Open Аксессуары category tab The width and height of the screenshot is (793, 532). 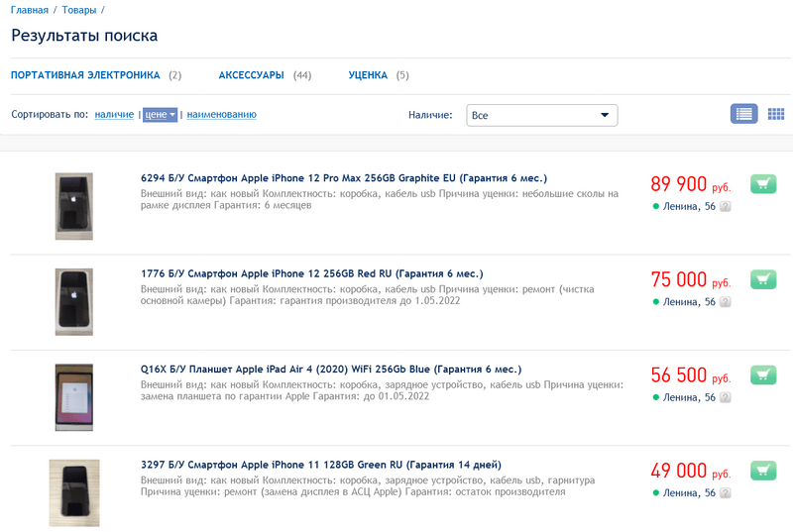(252, 75)
